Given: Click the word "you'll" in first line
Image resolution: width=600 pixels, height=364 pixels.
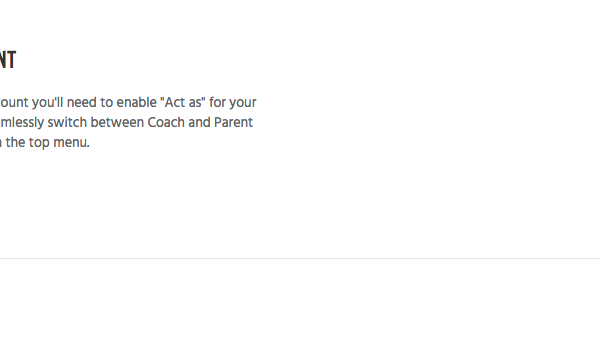Looking at the screenshot, I should coord(48,103).
